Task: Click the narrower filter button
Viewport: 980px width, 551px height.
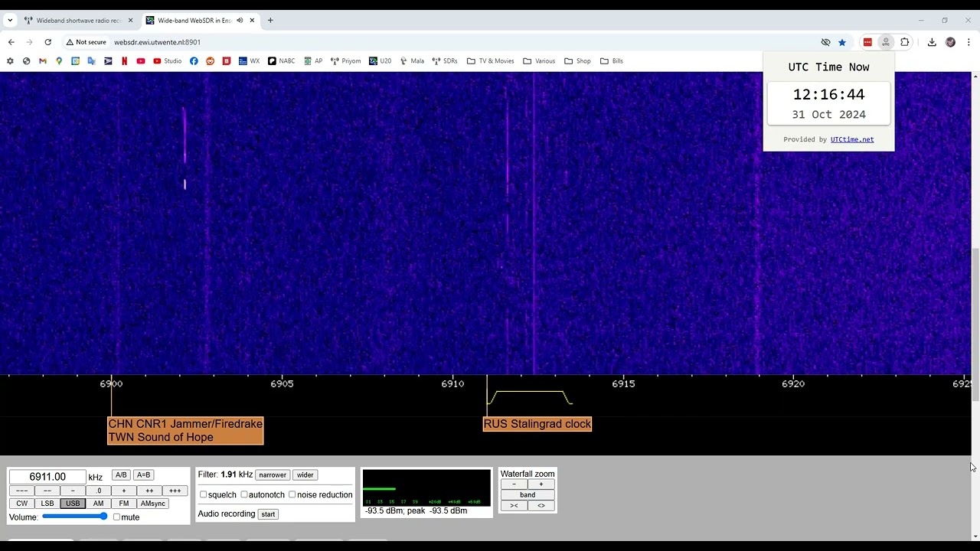Action: [273, 475]
